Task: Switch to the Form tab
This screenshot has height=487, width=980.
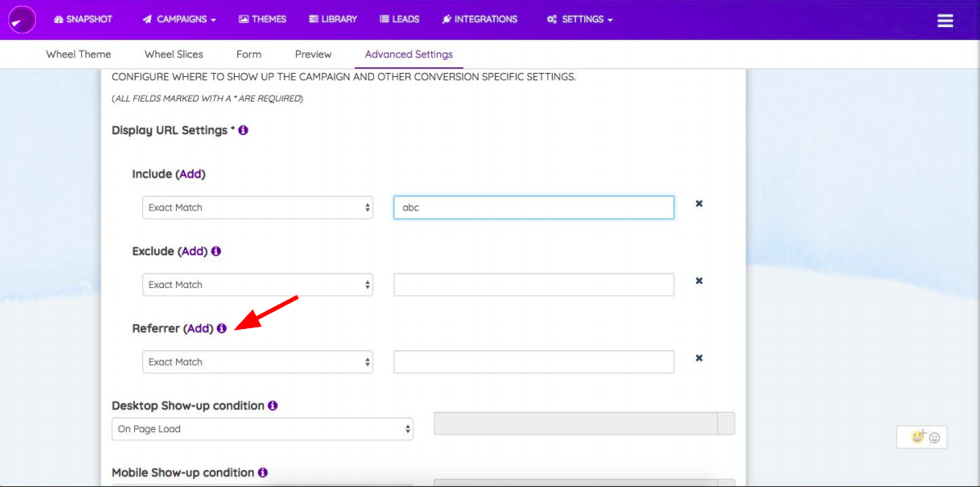Action: click(249, 54)
